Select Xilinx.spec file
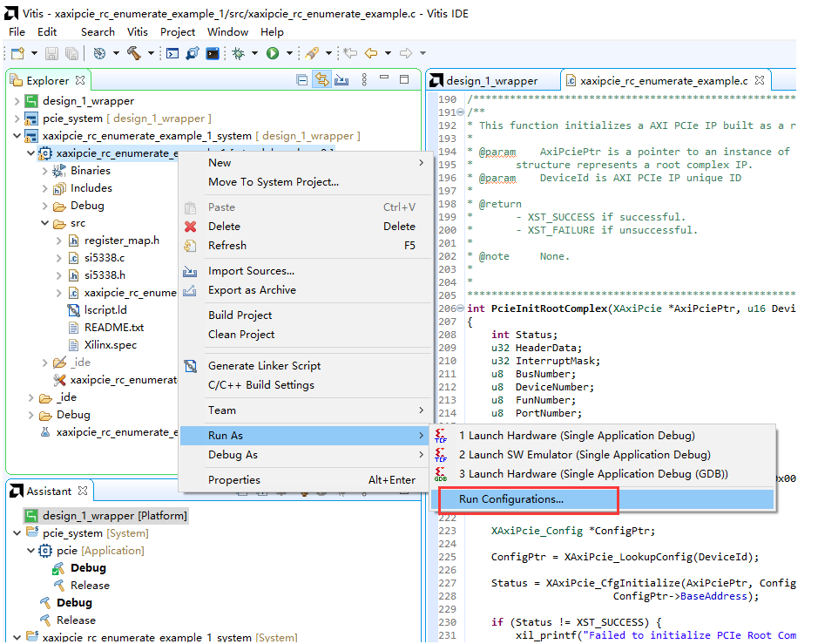 (110, 345)
